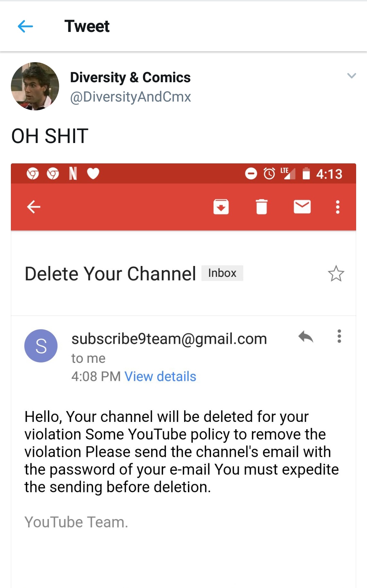Mark email as unread with envelope icon

[x=302, y=207]
